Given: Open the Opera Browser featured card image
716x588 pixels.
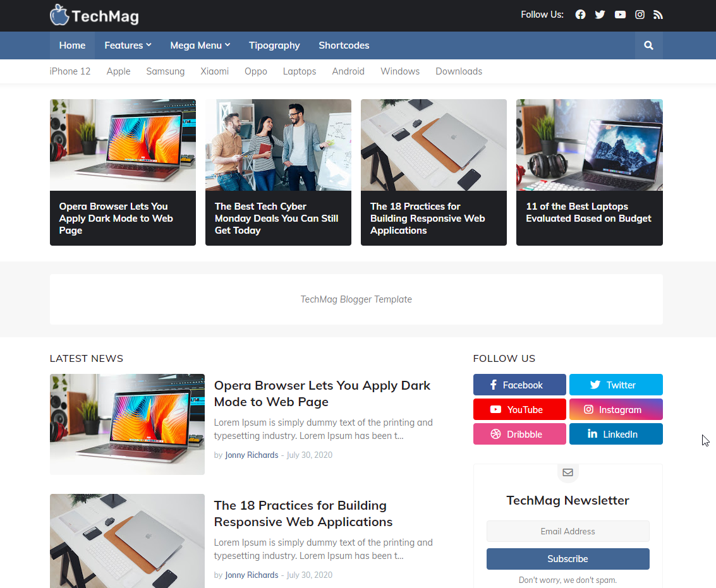Looking at the screenshot, I should [x=123, y=145].
